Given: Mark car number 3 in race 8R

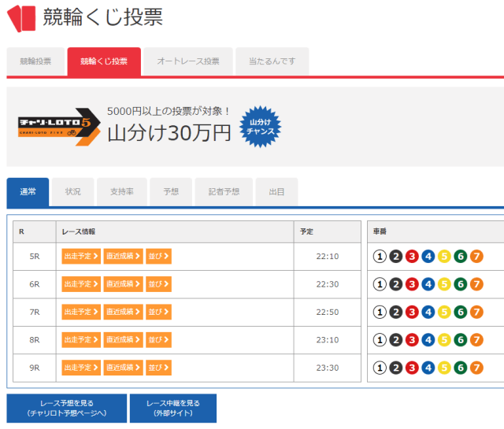Looking at the screenshot, I should click(x=412, y=340).
